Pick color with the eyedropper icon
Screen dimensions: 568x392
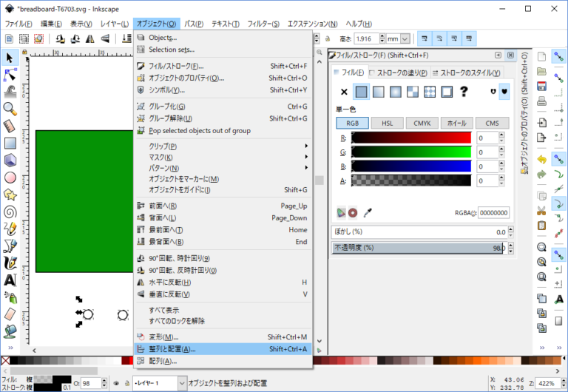click(x=367, y=212)
